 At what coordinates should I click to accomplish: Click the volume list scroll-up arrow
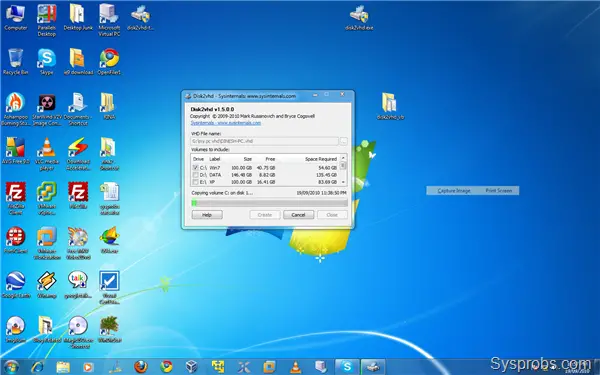(x=343, y=158)
